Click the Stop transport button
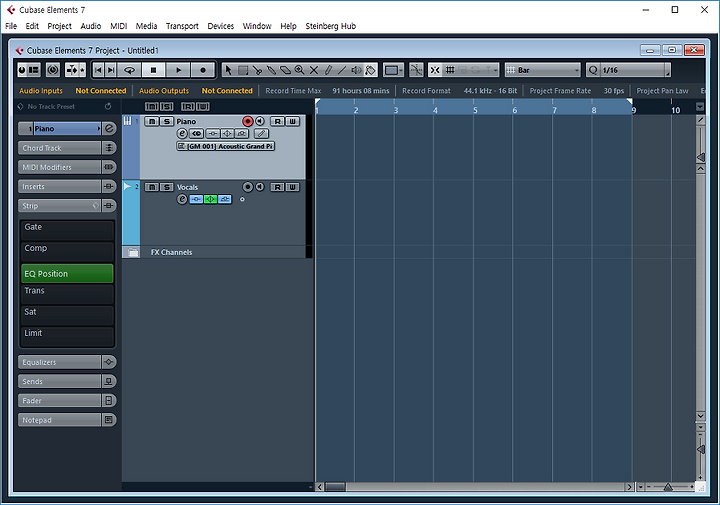 154,70
